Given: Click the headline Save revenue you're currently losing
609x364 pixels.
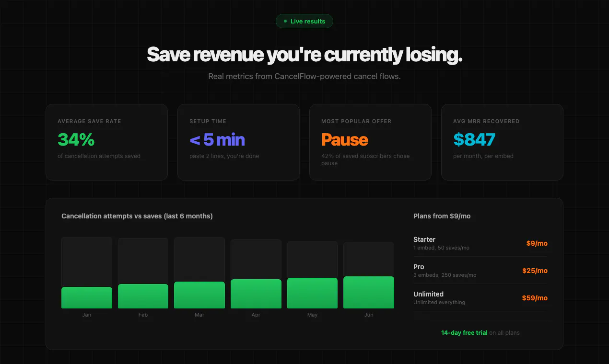Looking at the screenshot, I should coord(304,55).
